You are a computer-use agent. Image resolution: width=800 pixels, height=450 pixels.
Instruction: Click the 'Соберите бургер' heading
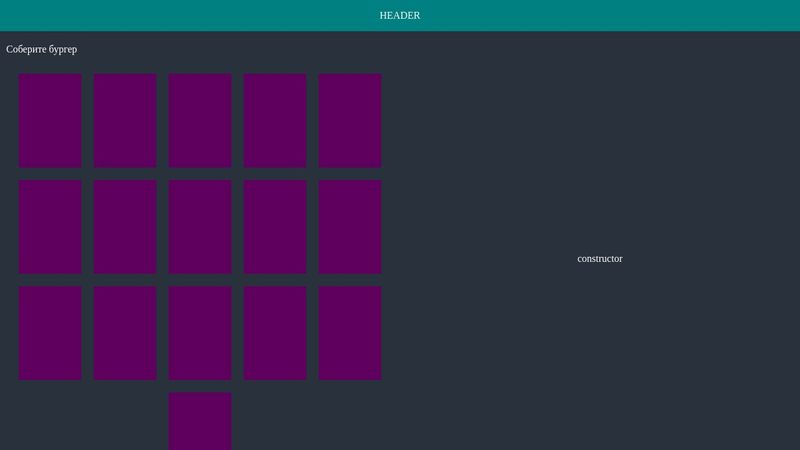point(41,49)
